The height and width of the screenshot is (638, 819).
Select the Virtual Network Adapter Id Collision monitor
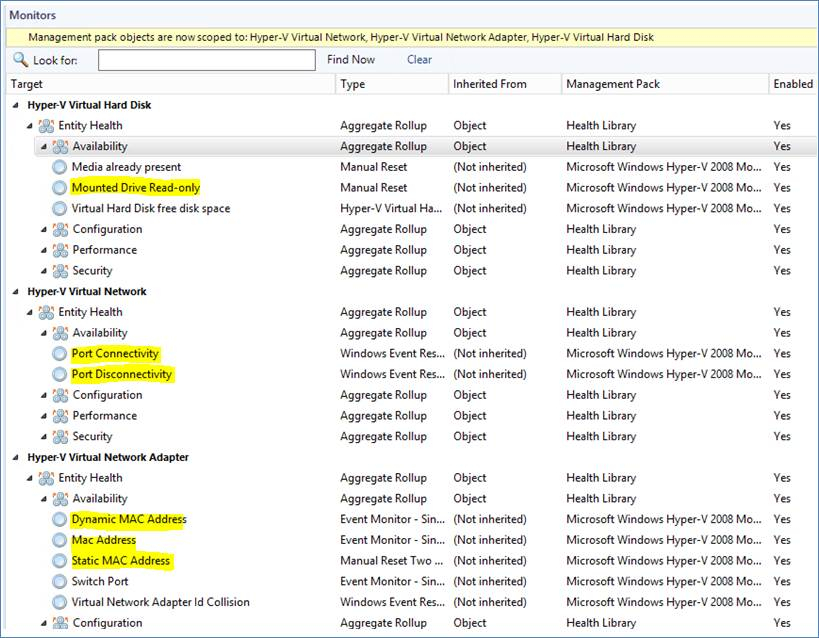160,603
